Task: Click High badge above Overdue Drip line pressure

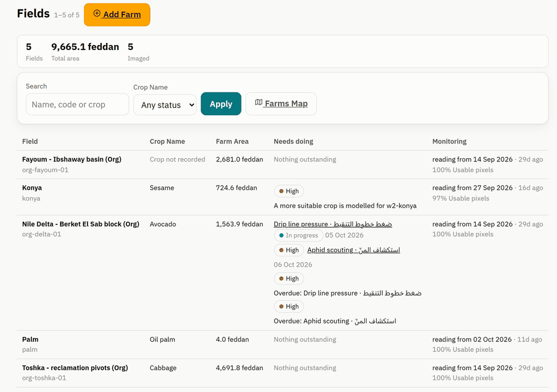Action: click(x=289, y=279)
